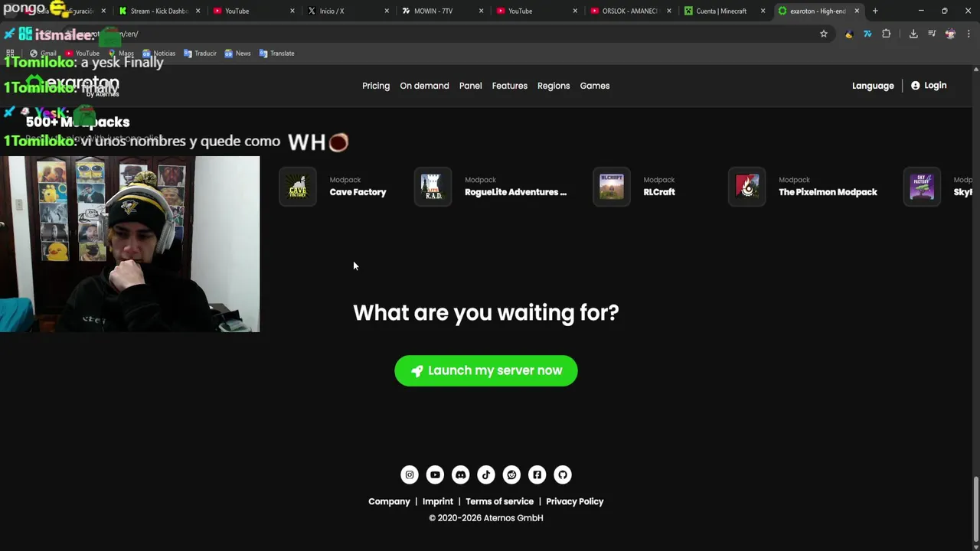Click the RogueLite Adventures modpack icon
This screenshot has width=980, height=551.
pyautogui.click(x=433, y=186)
